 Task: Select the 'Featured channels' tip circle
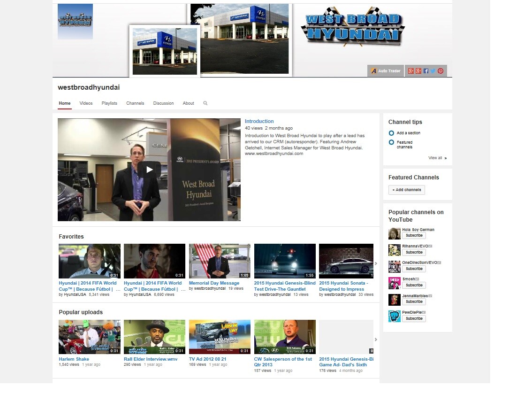[x=391, y=142]
